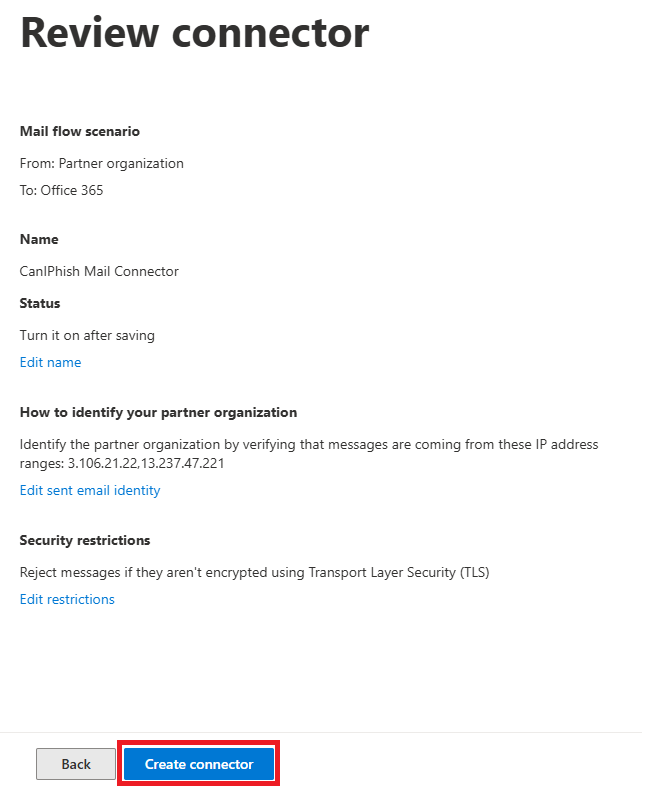The image size is (654, 786).
Task: Click the To: Office 365 line
Action: point(62,190)
